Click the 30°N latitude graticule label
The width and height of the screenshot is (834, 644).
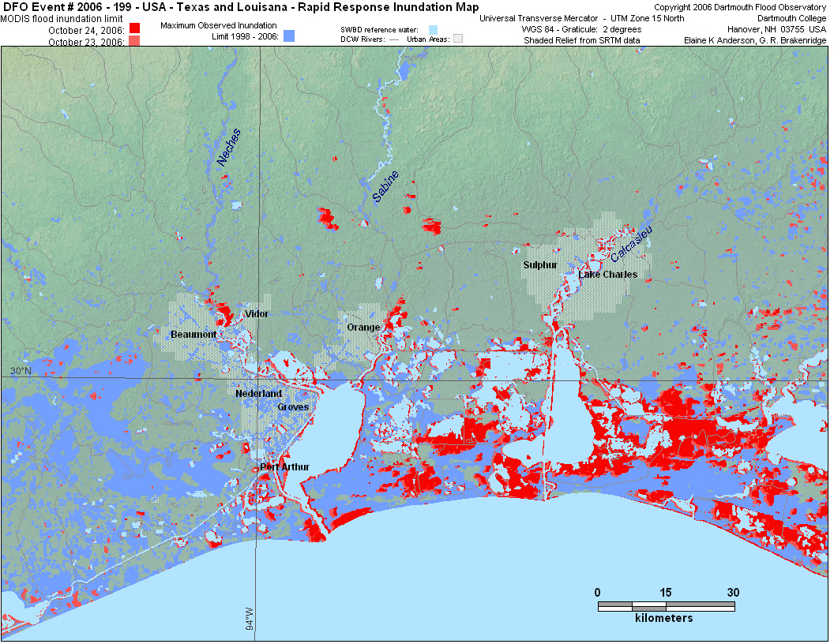coord(21,371)
